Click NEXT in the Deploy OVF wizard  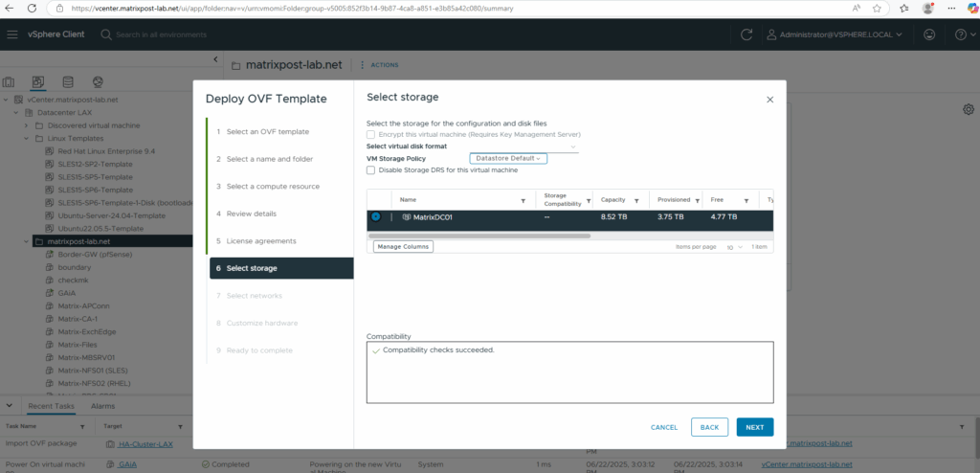coord(755,427)
